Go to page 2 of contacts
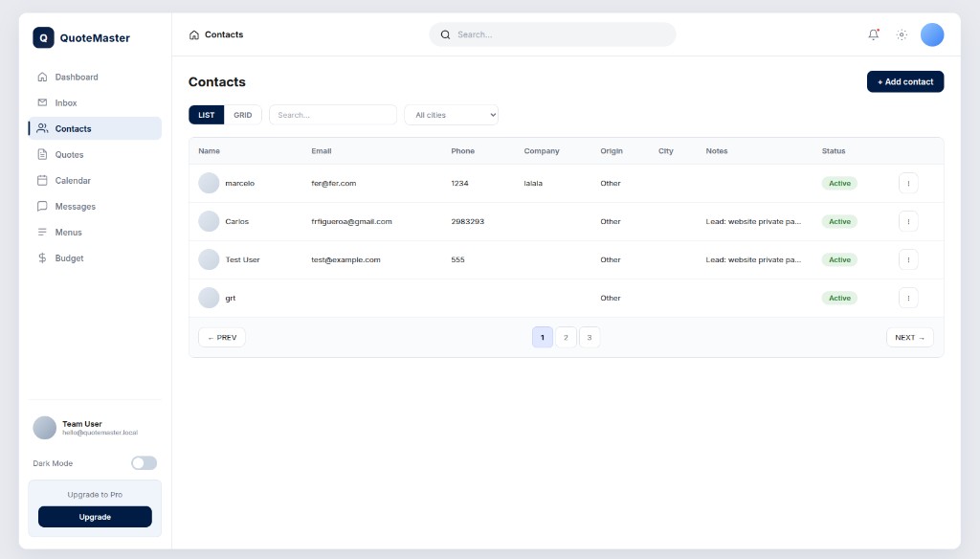The image size is (980, 559). point(566,337)
